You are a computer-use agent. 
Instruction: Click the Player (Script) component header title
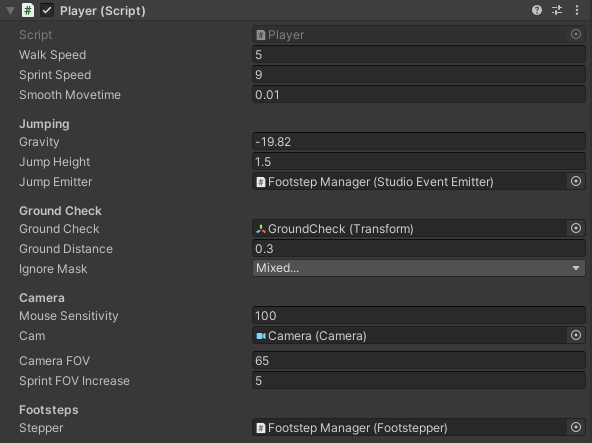(103, 11)
